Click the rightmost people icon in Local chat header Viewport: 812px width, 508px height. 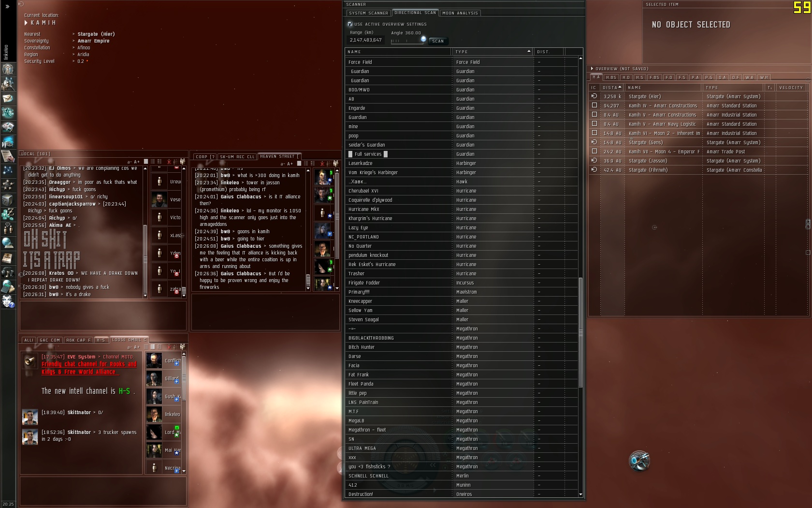click(182, 162)
